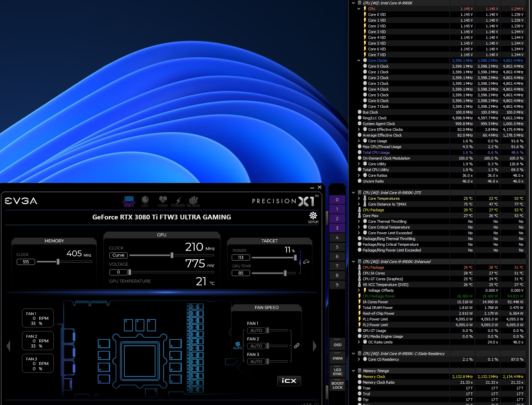Click the Memory Clock slider handle

click(58, 262)
